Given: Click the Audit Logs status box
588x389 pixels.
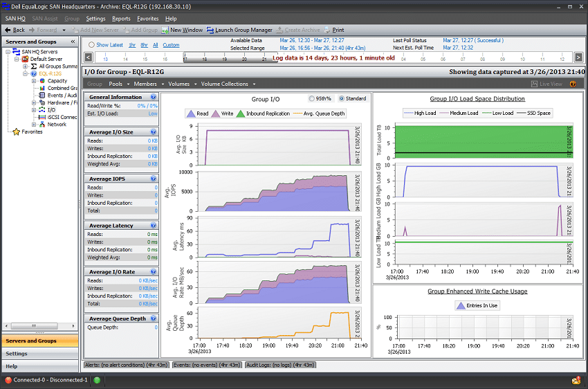Looking at the screenshot, I should tap(280, 365).
